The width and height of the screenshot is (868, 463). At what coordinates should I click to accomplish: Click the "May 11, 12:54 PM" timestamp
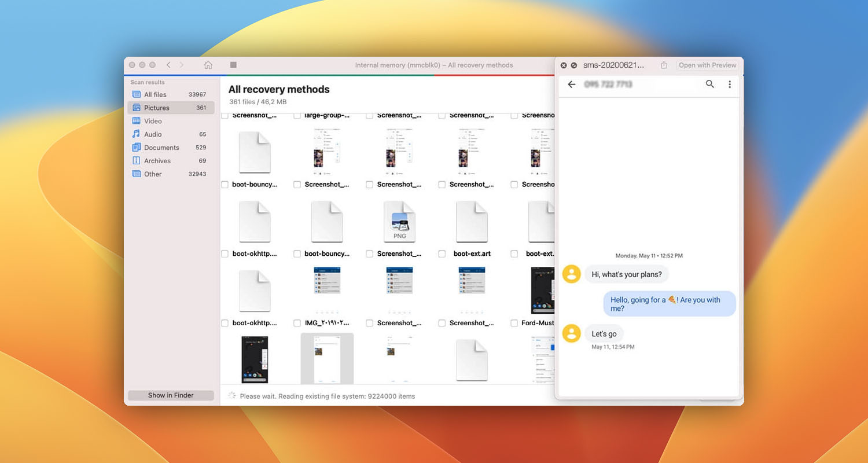pos(613,347)
